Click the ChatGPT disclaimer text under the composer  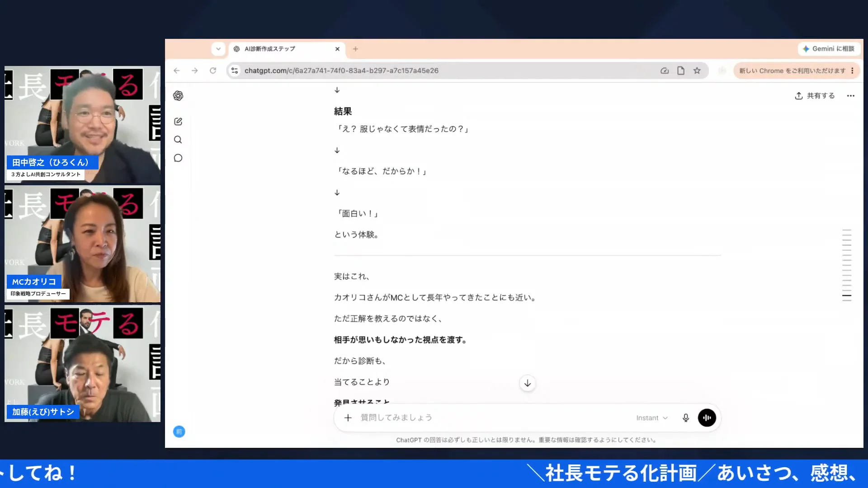click(x=527, y=440)
